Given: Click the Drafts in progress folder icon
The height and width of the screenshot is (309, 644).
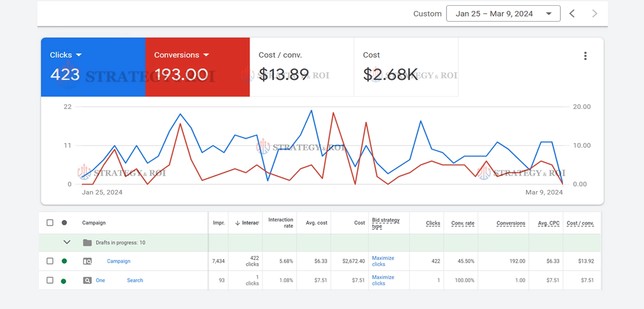Looking at the screenshot, I should click(x=87, y=243).
